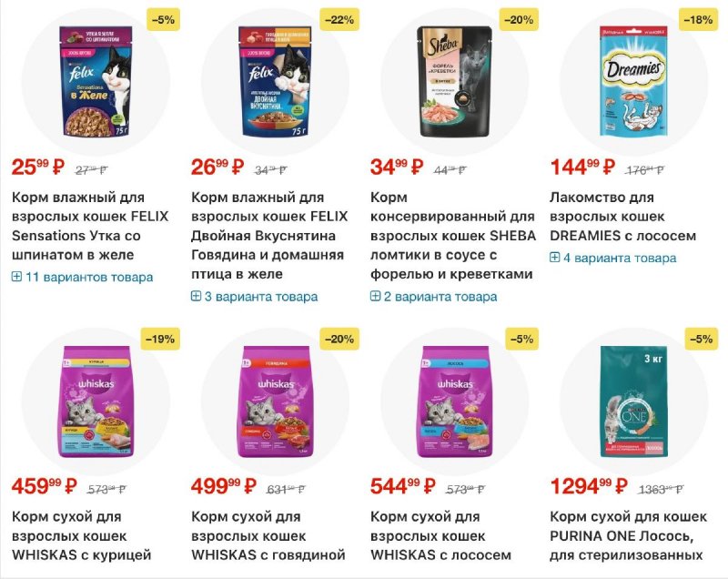
Task: Click the SHEBA ломтики в соусе title link
Action: (x=453, y=235)
